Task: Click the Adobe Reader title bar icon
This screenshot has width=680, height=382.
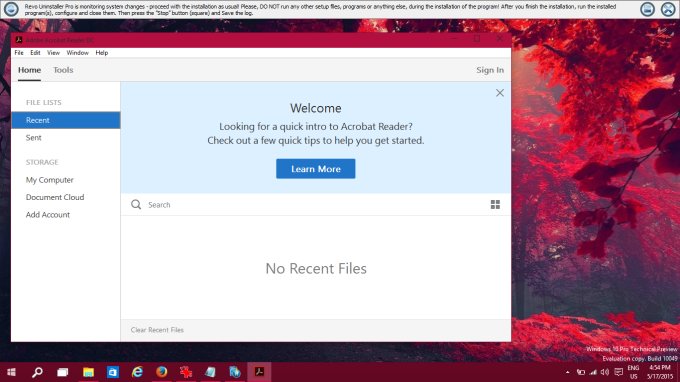Action: point(19,40)
